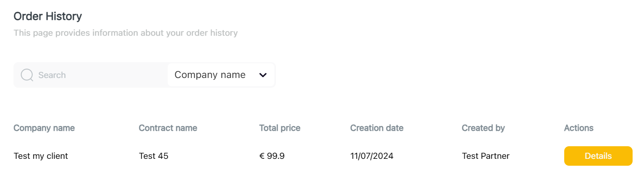Select the Test my client company cell

pos(41,156)
